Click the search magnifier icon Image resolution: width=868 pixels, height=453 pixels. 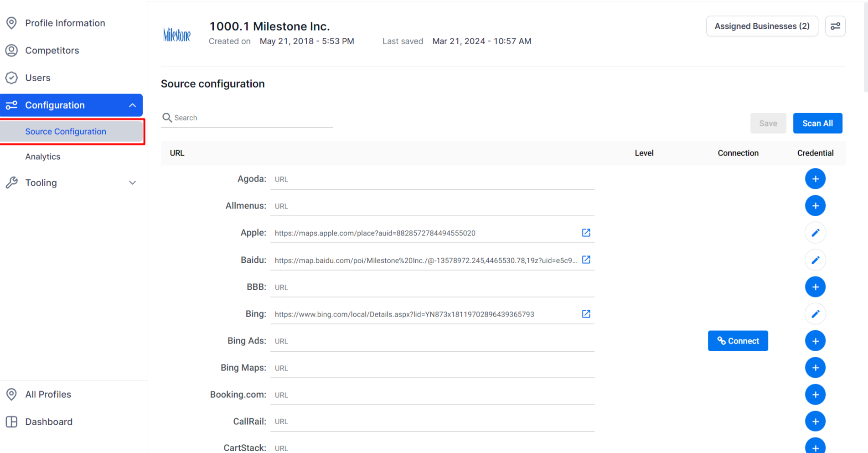(x=167, y=118)
